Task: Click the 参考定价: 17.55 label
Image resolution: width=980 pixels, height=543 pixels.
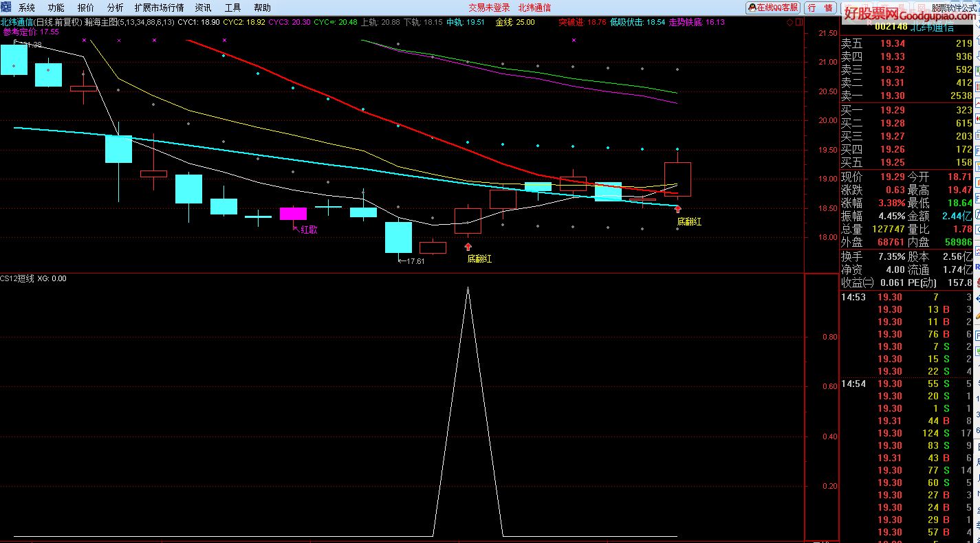Action: (31, 32)
